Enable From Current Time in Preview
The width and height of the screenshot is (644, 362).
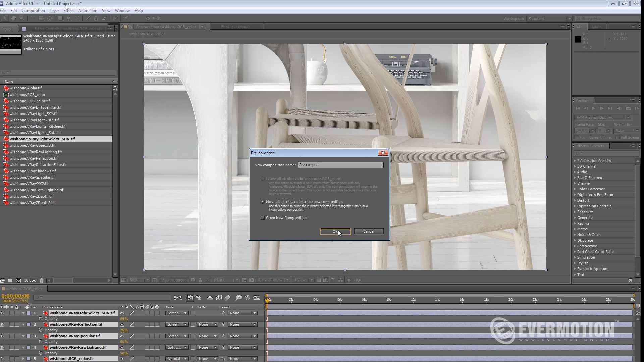pos(576,137)
